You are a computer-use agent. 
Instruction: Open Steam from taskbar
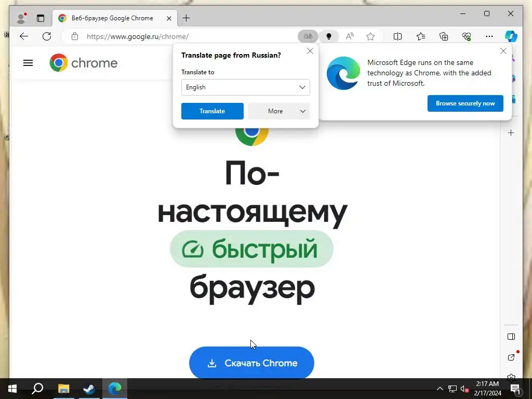click(x=89, y=389)
